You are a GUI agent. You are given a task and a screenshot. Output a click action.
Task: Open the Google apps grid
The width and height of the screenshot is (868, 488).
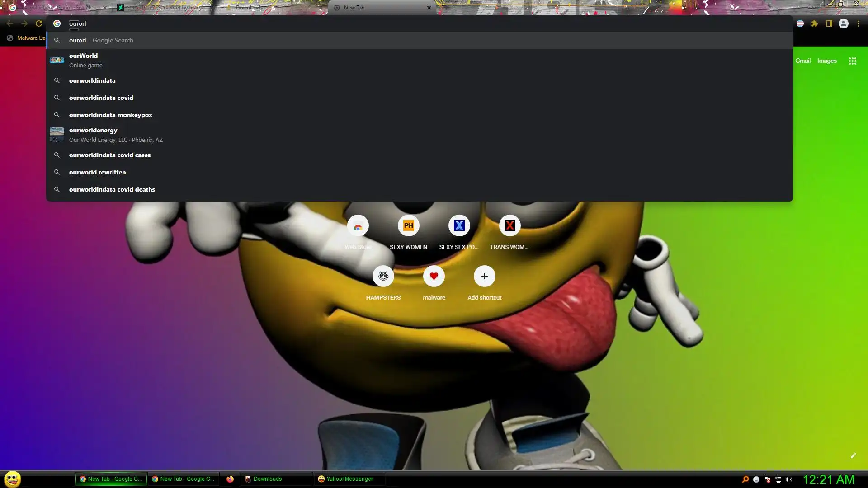point(852,61)
